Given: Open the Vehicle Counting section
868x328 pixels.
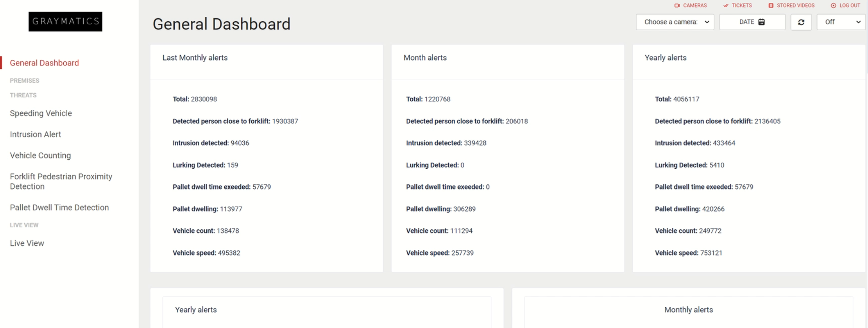Looking at the screenshot, I should coord(40,155).
